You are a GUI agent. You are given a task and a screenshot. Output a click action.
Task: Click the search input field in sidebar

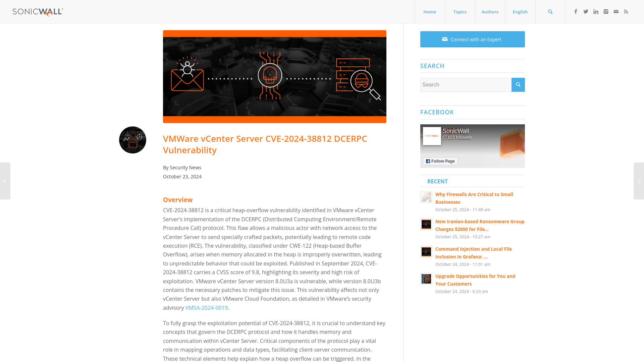point(466,85)
